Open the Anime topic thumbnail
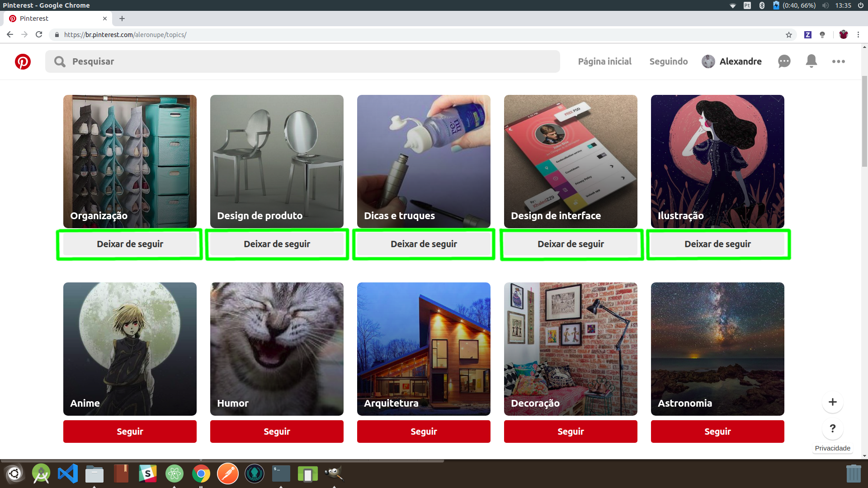 [x=130, y=349]
